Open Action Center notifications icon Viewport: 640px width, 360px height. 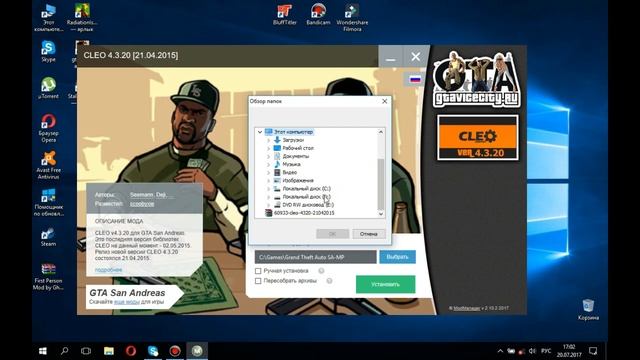click(x=593, y=351)
